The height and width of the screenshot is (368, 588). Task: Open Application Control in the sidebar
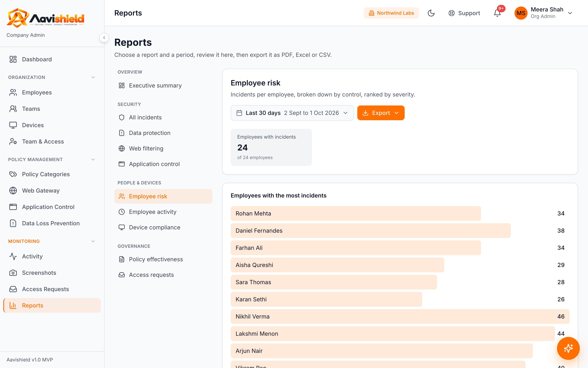coord(52,207)
